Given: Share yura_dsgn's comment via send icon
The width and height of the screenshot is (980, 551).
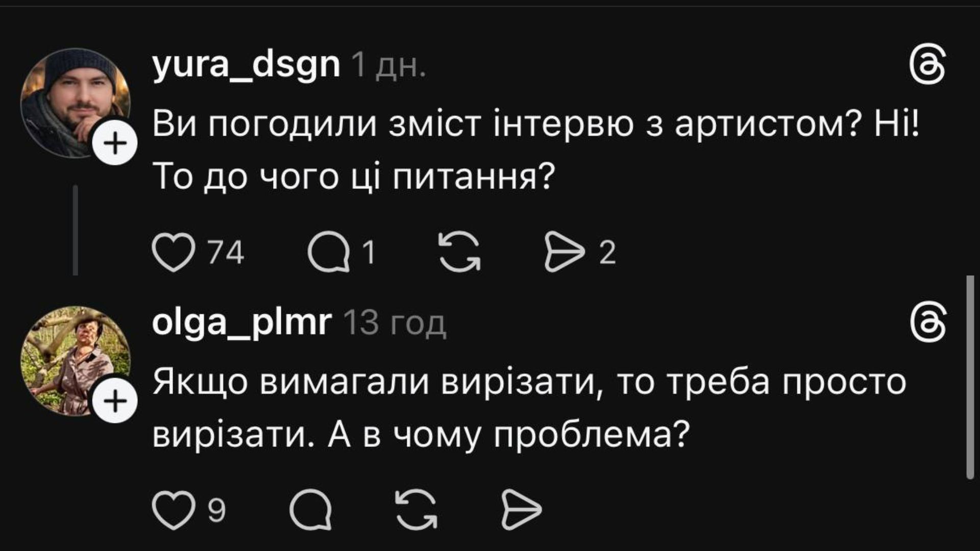Looking at the screenshot, I should pyautogui.click(x=565, y=252).
